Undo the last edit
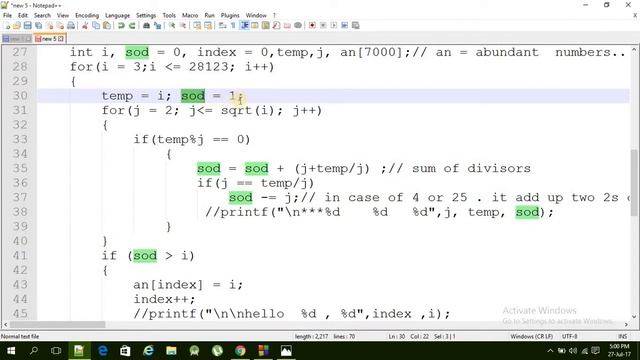 [x=121, y=25]
